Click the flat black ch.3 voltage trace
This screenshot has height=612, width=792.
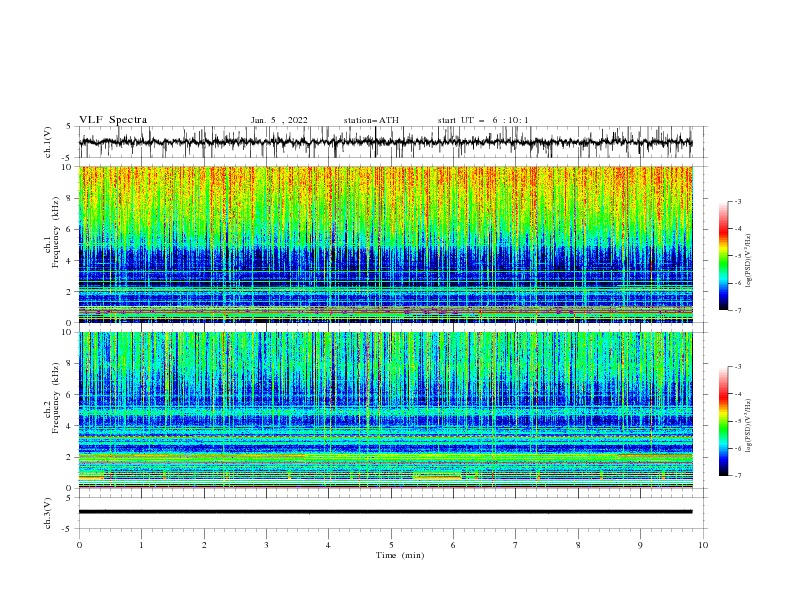pyautogui.click(x=385, y=512)
